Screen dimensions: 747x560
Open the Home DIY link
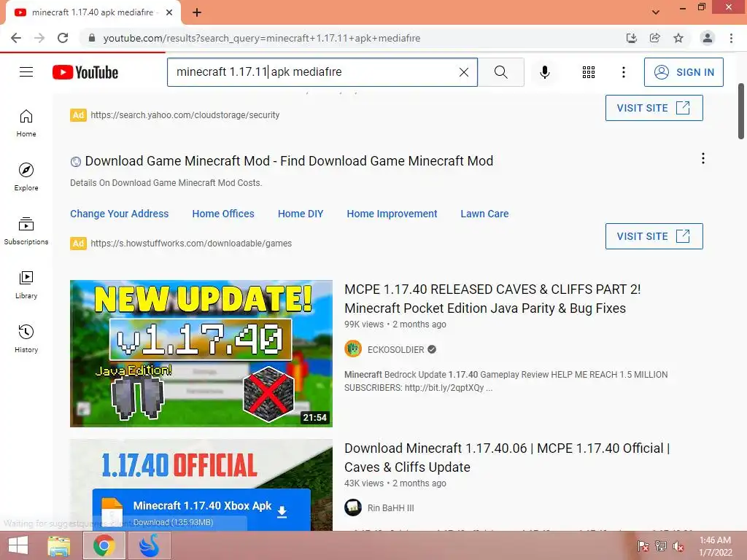(301, 214)
